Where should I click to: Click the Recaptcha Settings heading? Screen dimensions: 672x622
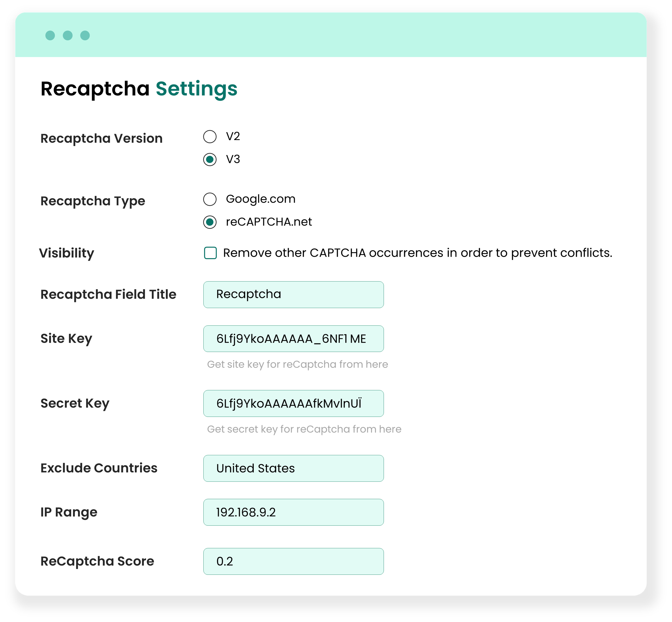pyautogui.click(x=139, y=89)
